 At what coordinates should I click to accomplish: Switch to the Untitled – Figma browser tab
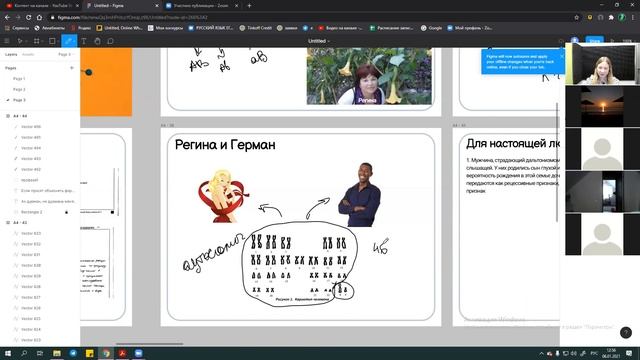coord(121,6)
